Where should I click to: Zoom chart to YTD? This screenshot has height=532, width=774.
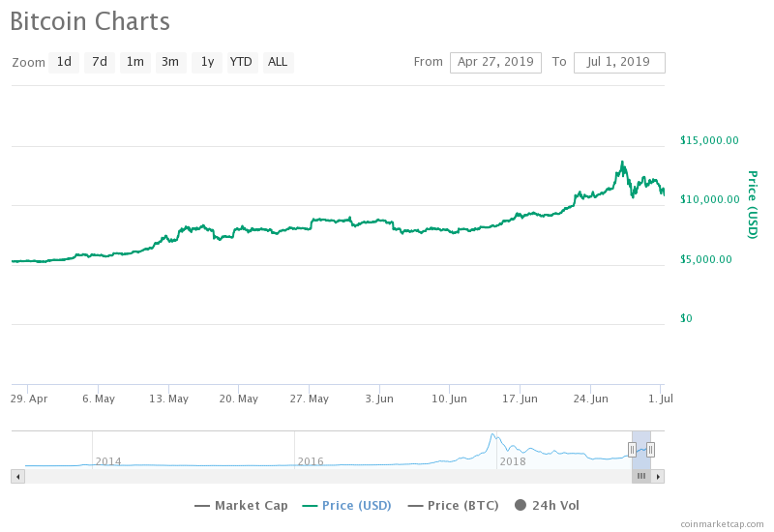coord(241,62)
